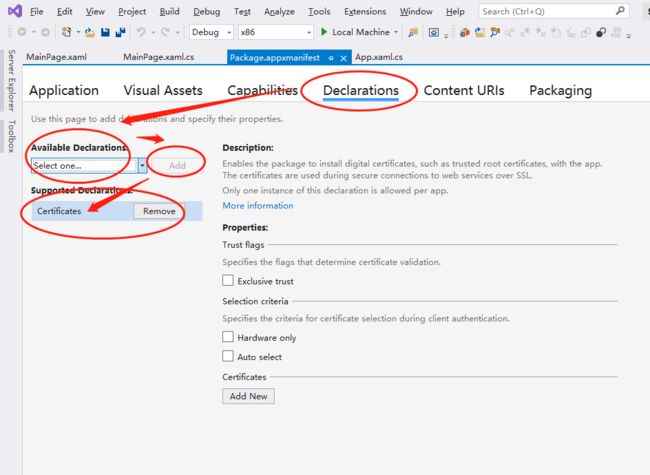
Task: Open the Debug menu
Action: click(x=206, y=12)
